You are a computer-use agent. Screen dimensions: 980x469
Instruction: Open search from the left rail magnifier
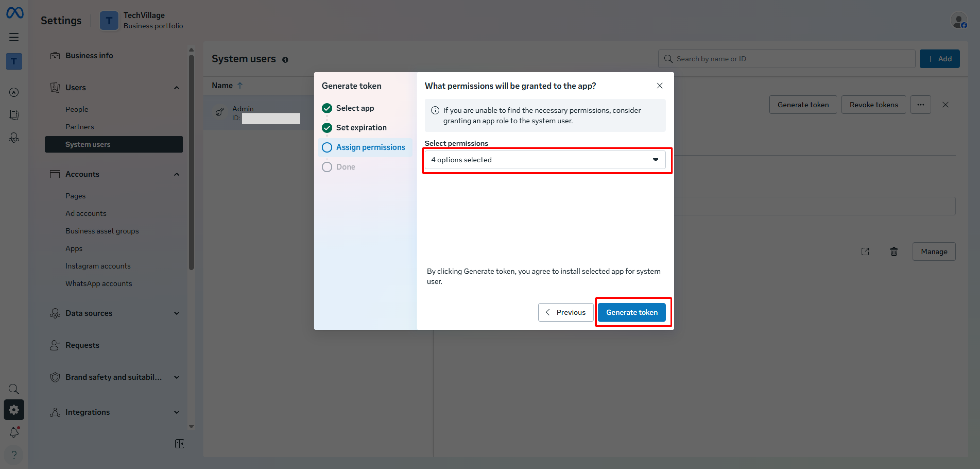click(x=14, y=389)
